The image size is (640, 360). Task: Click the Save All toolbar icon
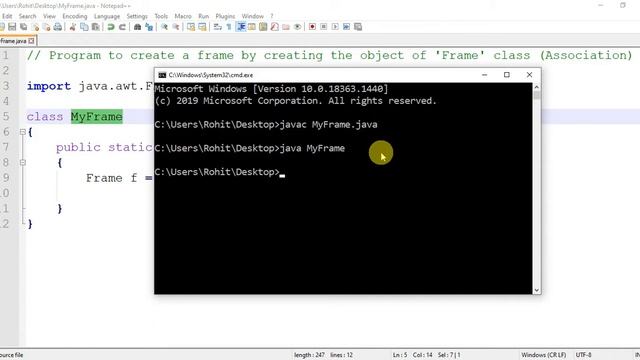pos(24,27)
